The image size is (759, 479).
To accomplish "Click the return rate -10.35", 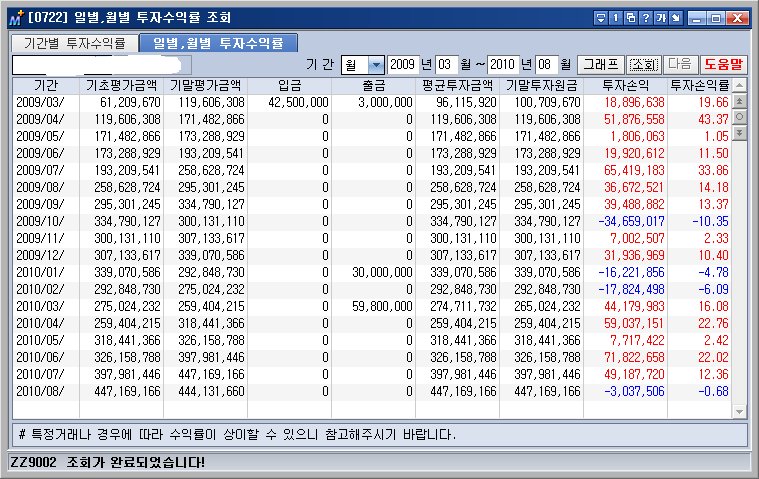I will click(x=710, y=222).
